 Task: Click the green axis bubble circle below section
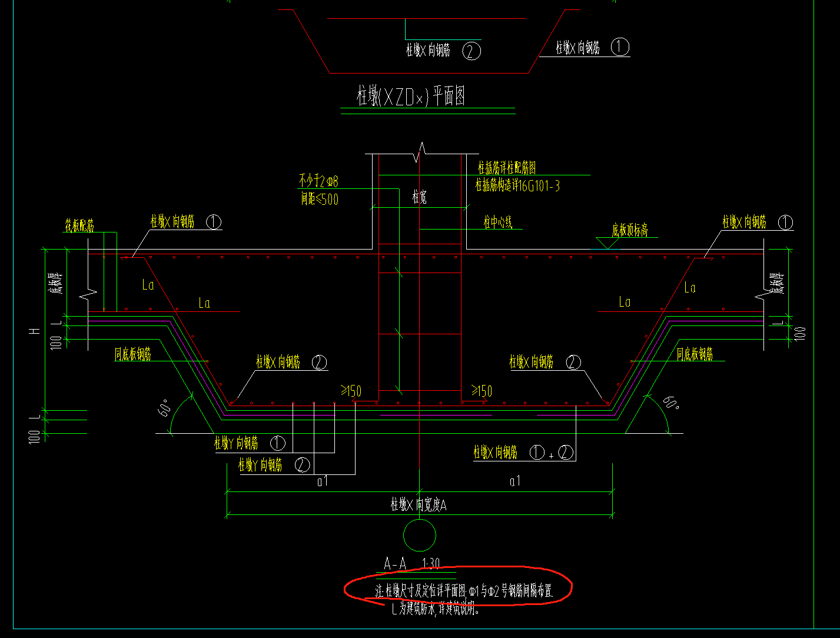420,536
